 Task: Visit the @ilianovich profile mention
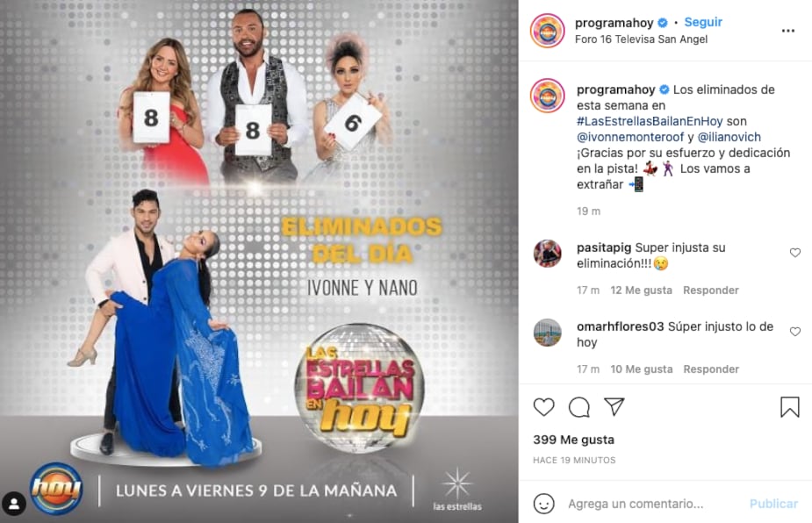[729, 137]
